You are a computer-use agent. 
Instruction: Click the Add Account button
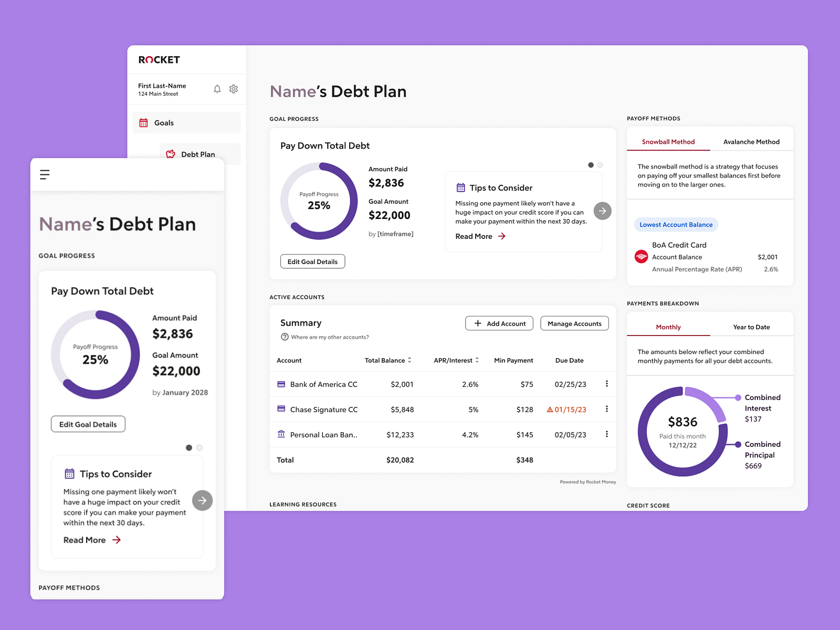(x=499, y=323)
